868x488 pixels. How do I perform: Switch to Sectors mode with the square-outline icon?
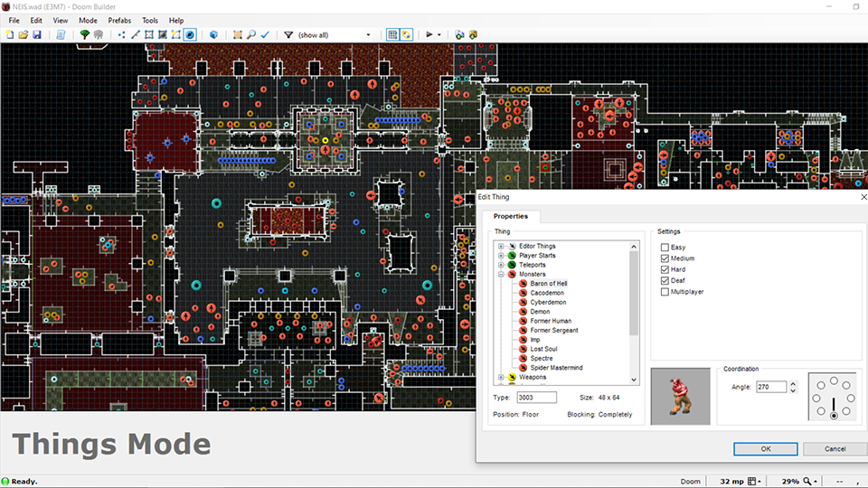tap(149, 35)
